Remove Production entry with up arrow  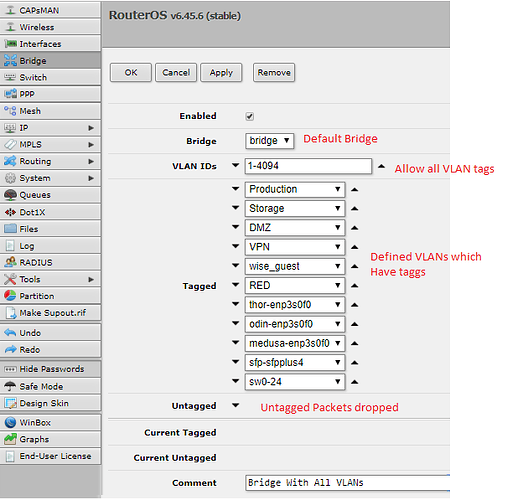coord(355,190)
